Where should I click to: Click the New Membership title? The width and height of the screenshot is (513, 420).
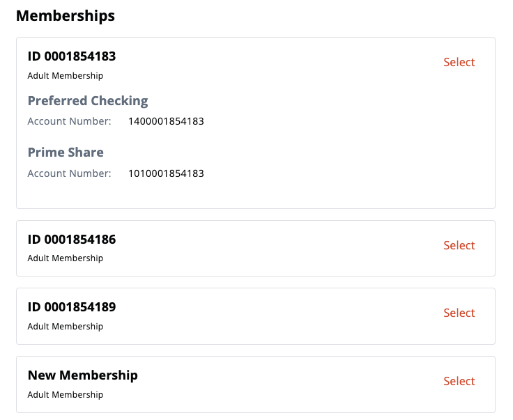pos(83,375)
